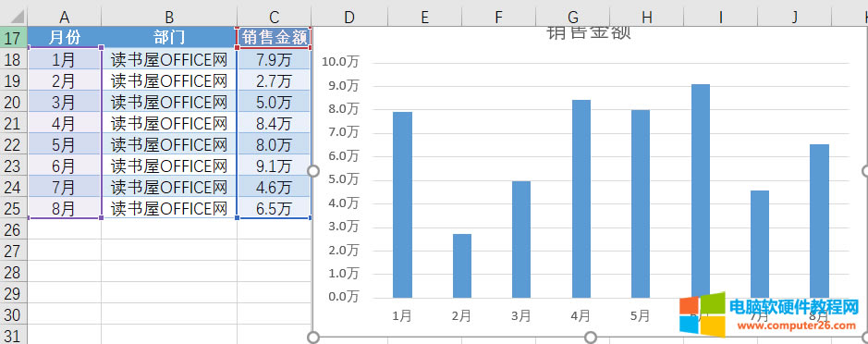Image resolution: width=868 pixels, height=344 pixels.
Task: Click the 月份 header cell
Action: (64, 38)
